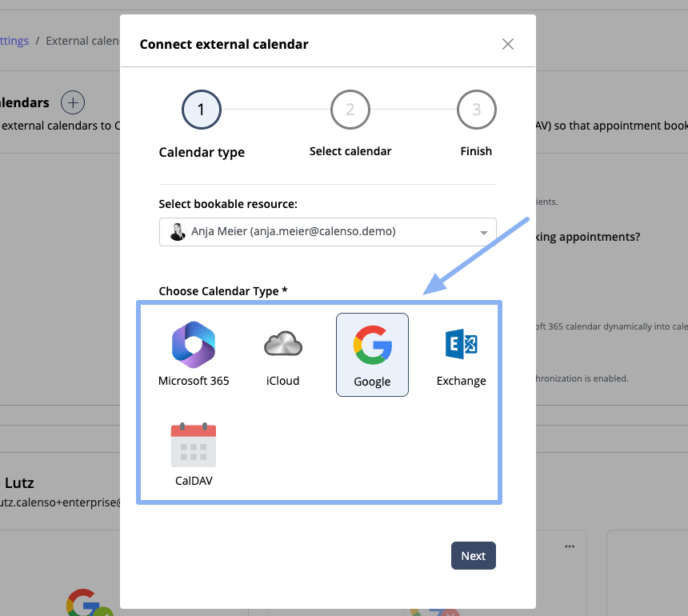
Task: Select Microsoft 365 calendar type
Action: [194, 354]
